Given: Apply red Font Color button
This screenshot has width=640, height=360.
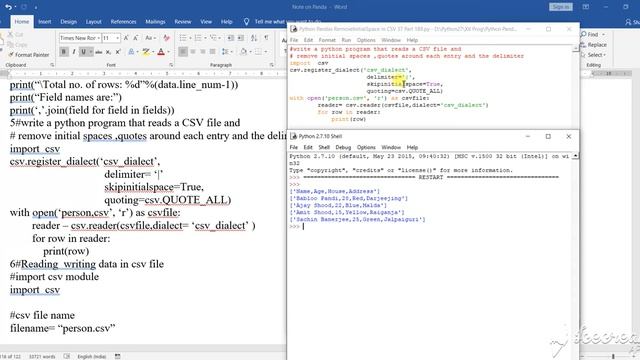Looking at the screenshot, I should click(161, 52).
